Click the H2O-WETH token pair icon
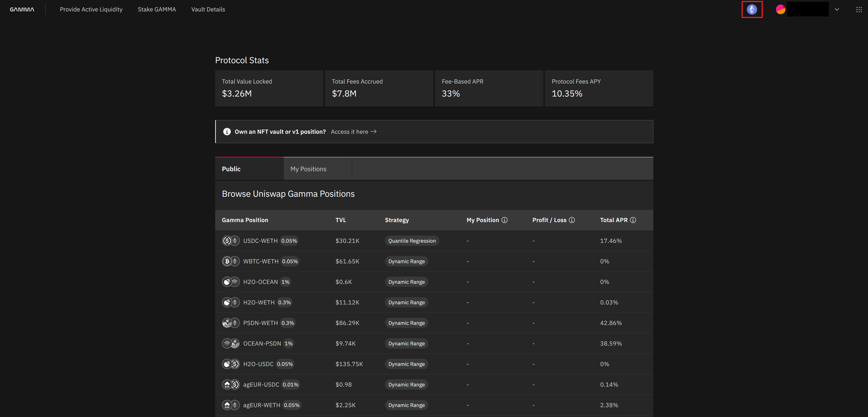868x417 pixels. click(x=231, y=302)
